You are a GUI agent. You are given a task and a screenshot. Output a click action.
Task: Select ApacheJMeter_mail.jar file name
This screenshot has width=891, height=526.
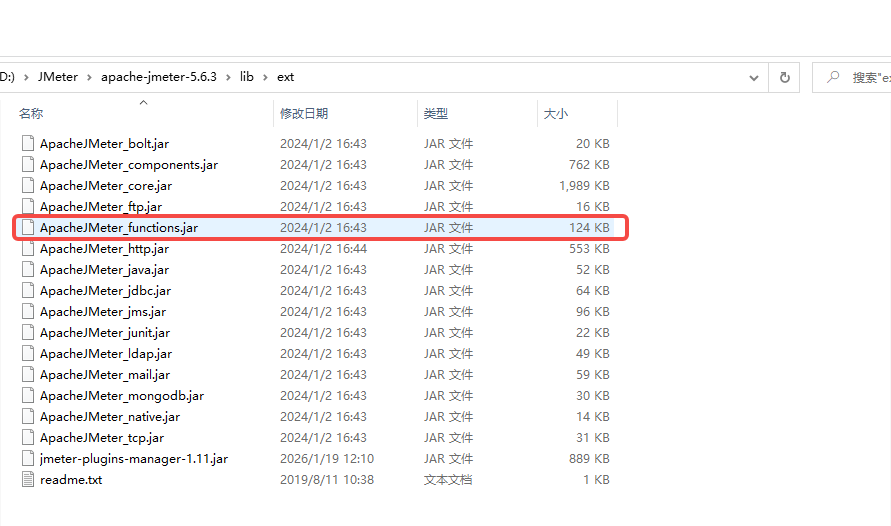pyautogui.click(x=105, y=375)
